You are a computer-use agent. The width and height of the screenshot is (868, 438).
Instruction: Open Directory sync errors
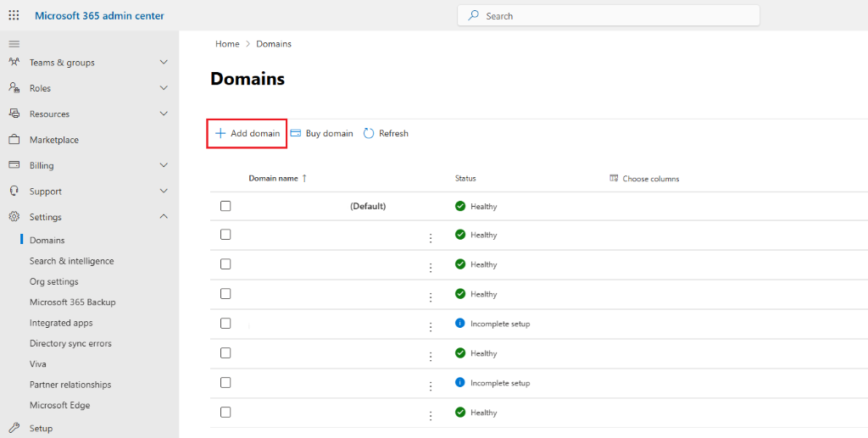71,343
